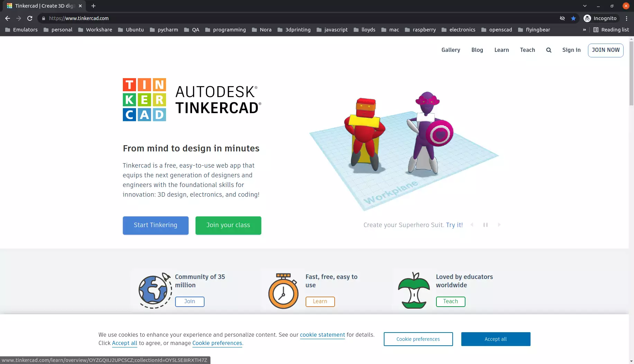Image resolution: width=634 pixels, height=364 pixels.
Task: Go to the previous carousel slide
Action: click(472, 225)
